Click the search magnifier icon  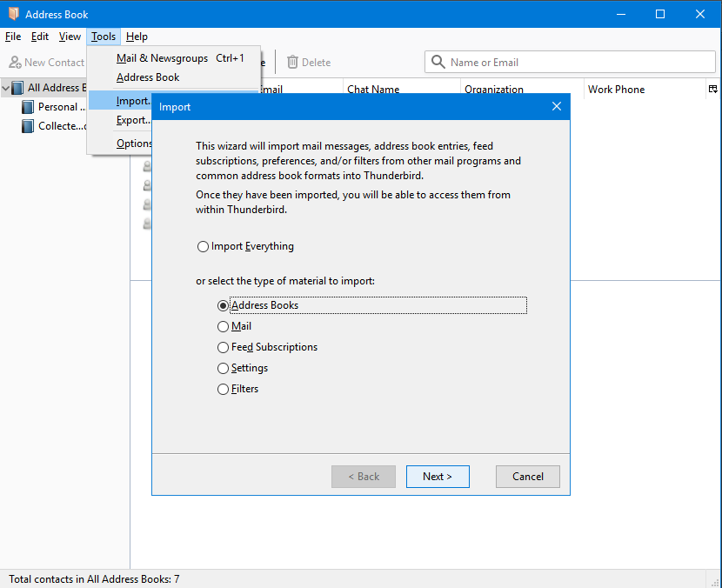coord(438,62)
